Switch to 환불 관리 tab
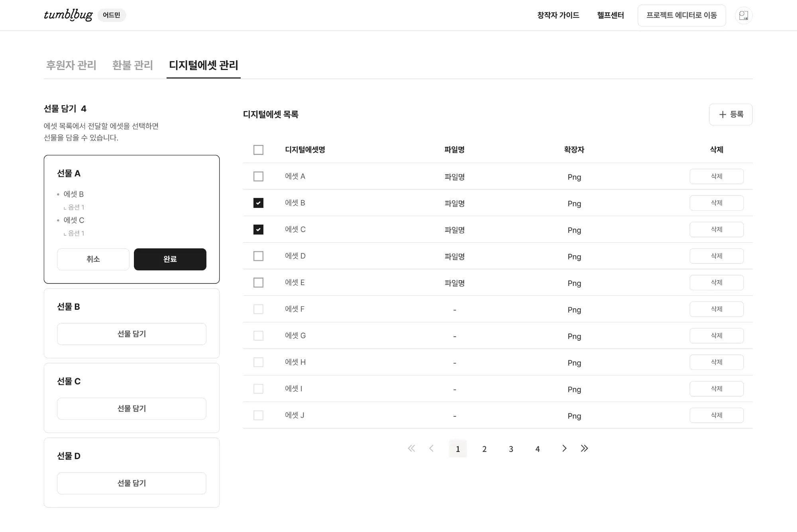The image size is (797, 532). click(133, 65)
